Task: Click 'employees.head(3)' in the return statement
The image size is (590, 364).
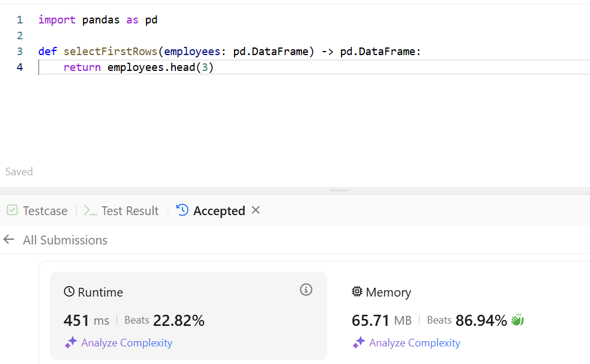Action: coord(160,67)
